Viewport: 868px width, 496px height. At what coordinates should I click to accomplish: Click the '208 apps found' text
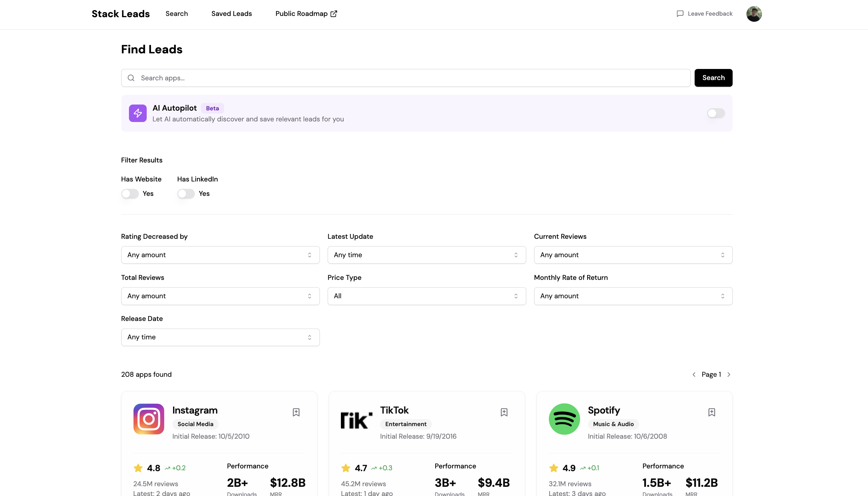point(146,374)
